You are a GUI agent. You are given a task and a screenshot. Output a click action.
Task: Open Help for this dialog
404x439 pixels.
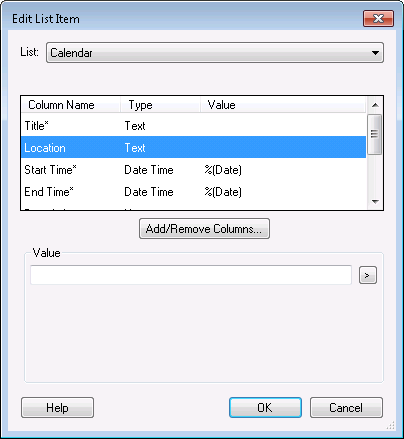point(57,407)
